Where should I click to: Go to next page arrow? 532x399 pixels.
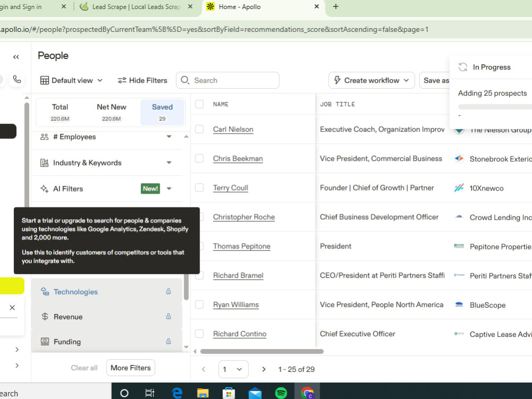264,369
